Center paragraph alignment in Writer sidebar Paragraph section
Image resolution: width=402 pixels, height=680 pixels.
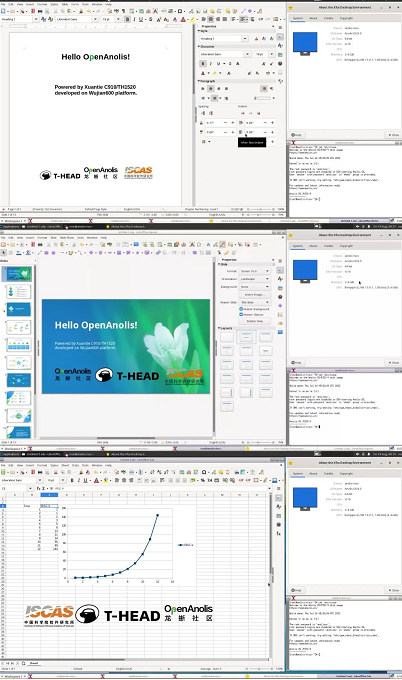(210, 88)
